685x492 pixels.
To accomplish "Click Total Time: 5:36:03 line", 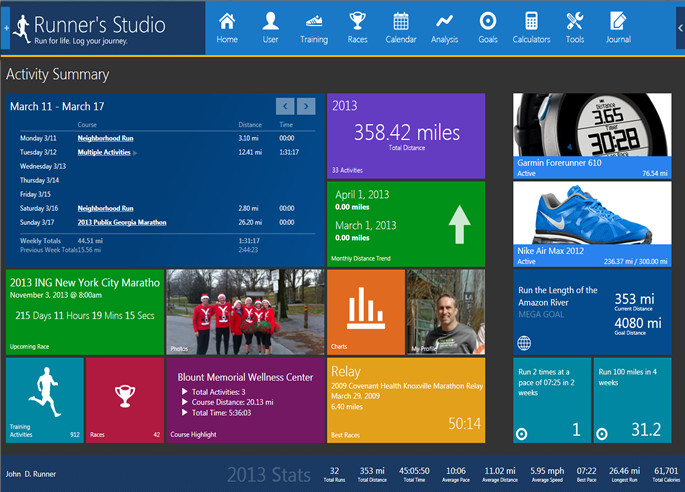I will pos(216,413).
